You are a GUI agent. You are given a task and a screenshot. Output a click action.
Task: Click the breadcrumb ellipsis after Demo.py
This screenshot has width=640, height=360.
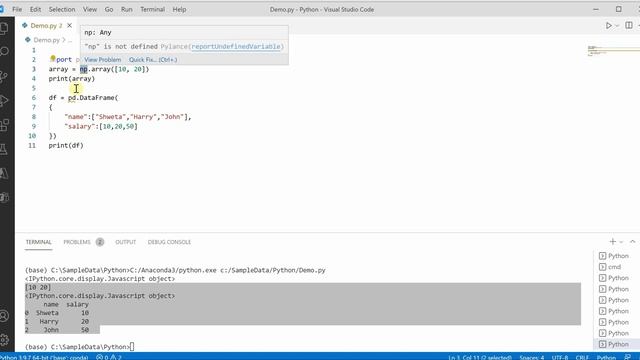point(70,40)
